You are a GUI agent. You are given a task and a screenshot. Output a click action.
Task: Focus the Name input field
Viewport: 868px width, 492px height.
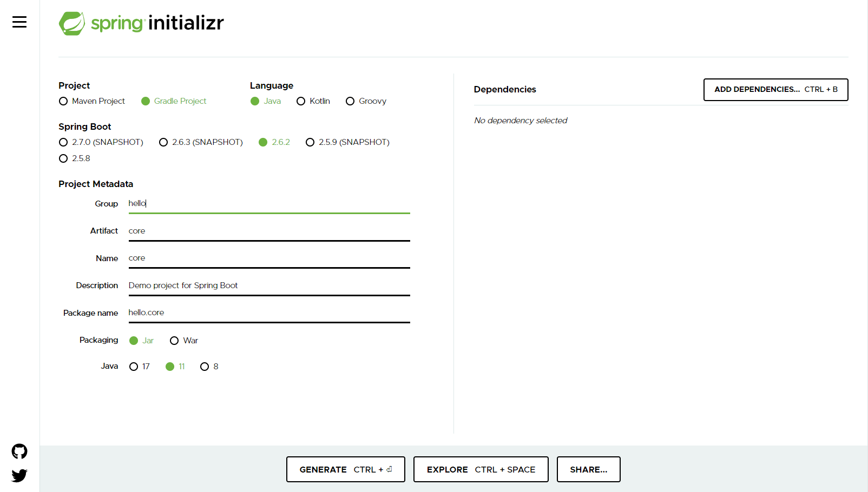pos(269,258)
